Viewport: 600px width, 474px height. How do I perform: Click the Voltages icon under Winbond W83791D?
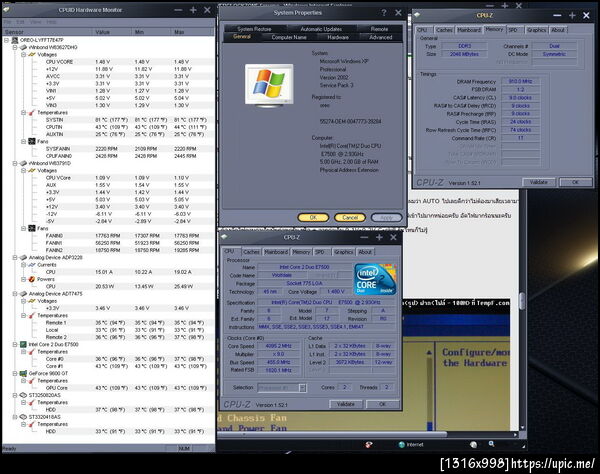click(32, 171)
